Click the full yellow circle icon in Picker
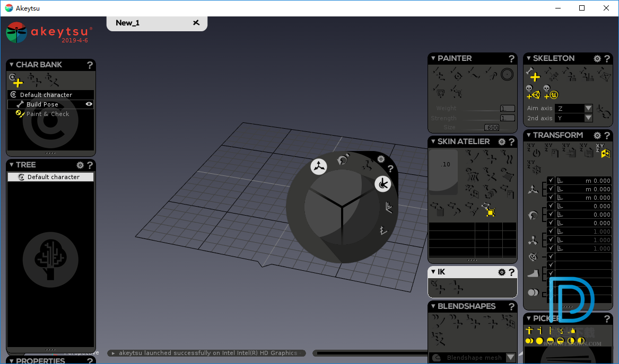 (539, 341)
